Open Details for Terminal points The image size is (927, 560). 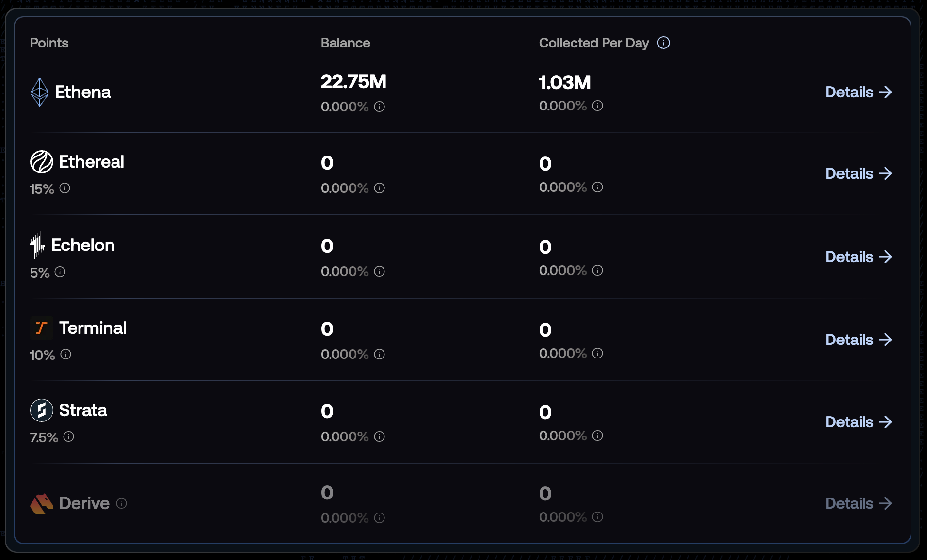click(x=858, y=340)
